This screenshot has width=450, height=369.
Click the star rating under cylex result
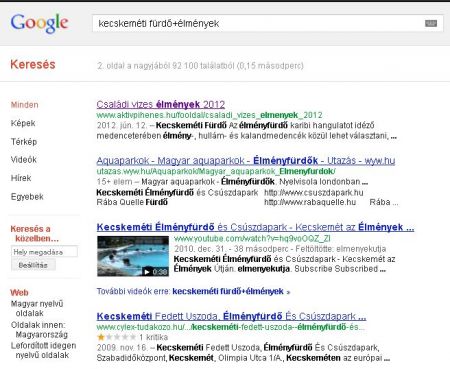pyautogui.click(x=117, y=337)
